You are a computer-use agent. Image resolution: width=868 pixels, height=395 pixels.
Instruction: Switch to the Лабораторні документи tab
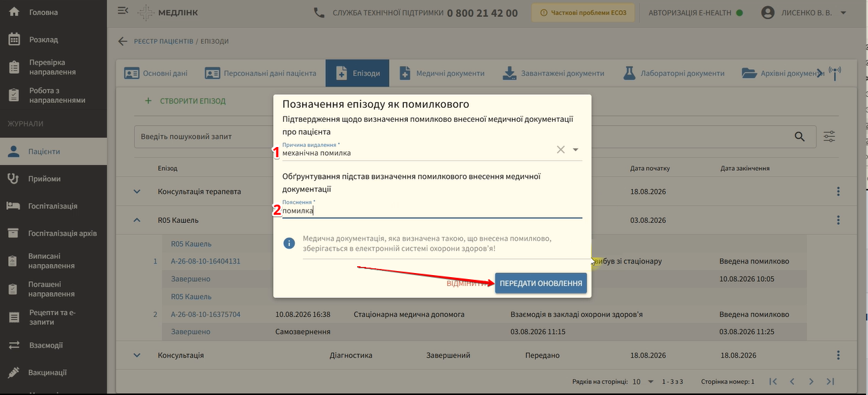(674, 73)
